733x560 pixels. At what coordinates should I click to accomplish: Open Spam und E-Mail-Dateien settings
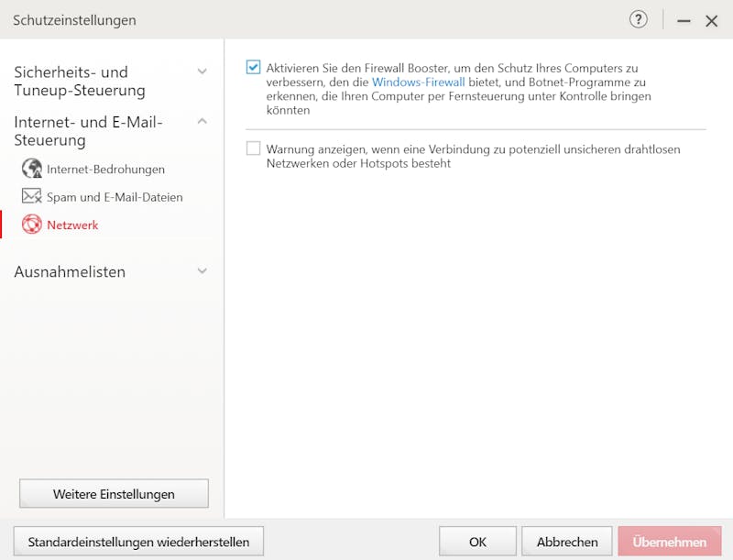click(x=115, y=197)
